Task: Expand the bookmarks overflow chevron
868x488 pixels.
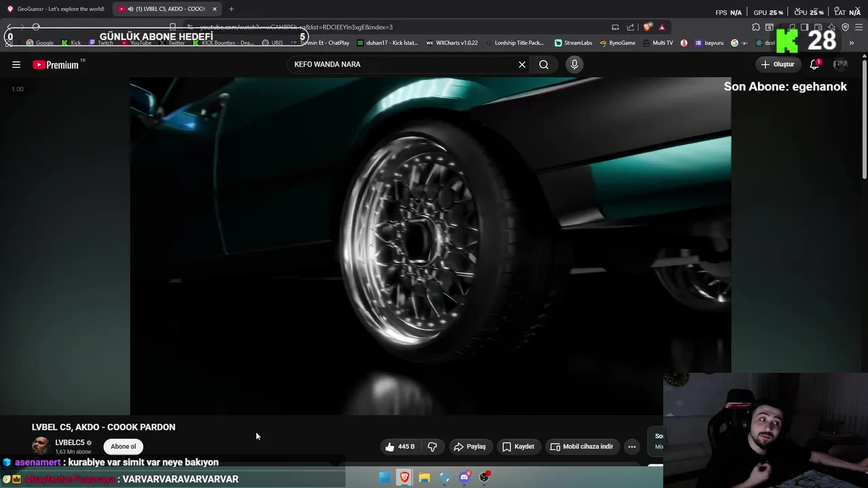Action: (851, 43)
